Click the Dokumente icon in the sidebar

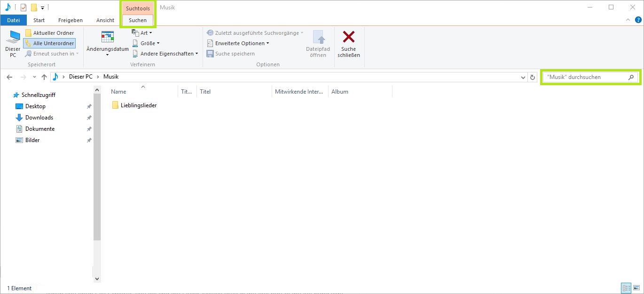19,129
